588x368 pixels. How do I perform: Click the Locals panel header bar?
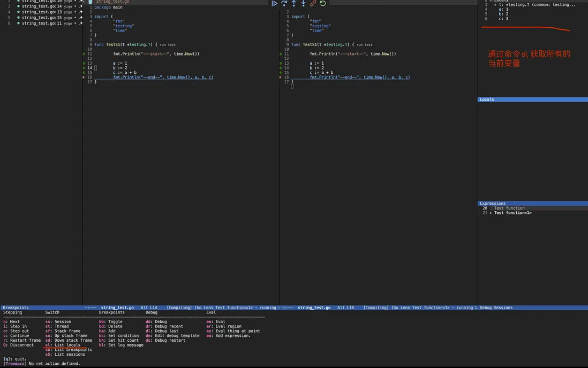pos(532,99)
